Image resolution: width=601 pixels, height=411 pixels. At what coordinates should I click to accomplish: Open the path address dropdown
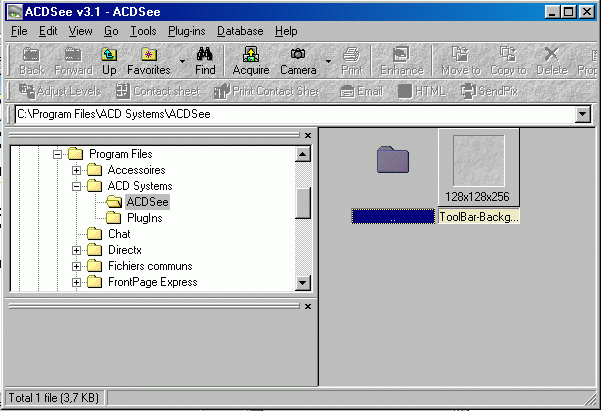pos(583,114)
